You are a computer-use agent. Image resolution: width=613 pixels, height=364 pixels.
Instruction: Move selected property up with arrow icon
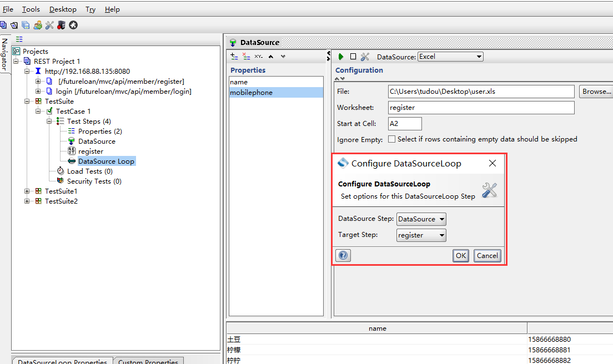point(271,57)
